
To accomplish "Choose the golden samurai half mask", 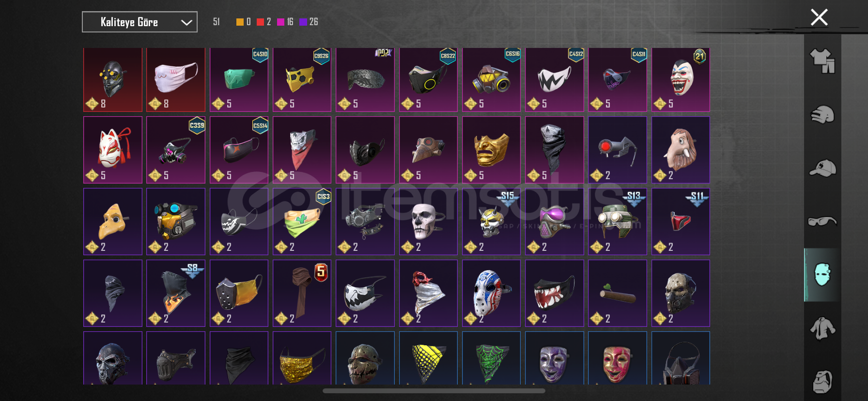I will click(x=491, y=150).
